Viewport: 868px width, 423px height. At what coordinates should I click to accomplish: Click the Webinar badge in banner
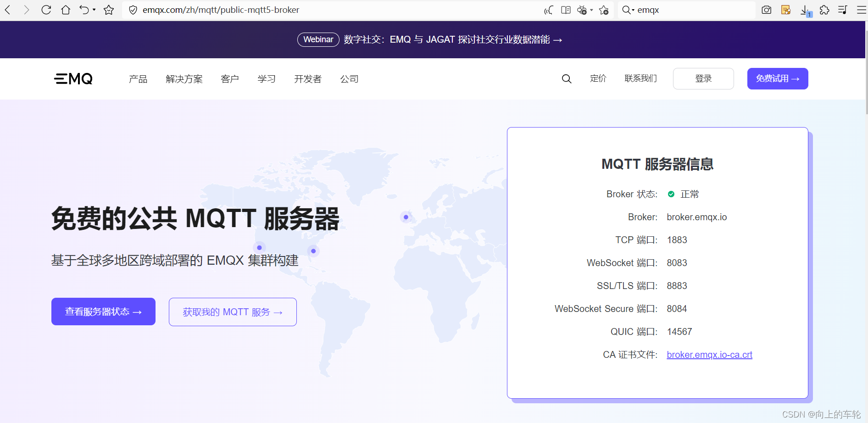(x=318, y=39)
